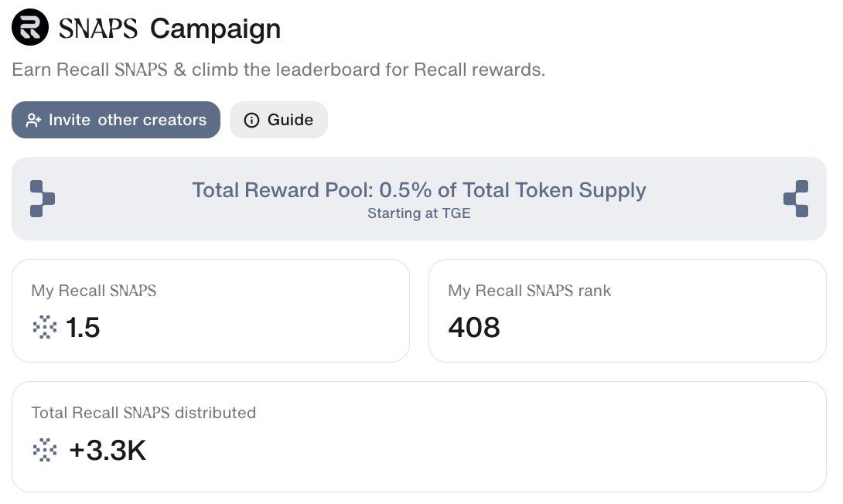Click the SNAPS Campaign heading
This screenshot has width=843, height=504.
point(170,29)
